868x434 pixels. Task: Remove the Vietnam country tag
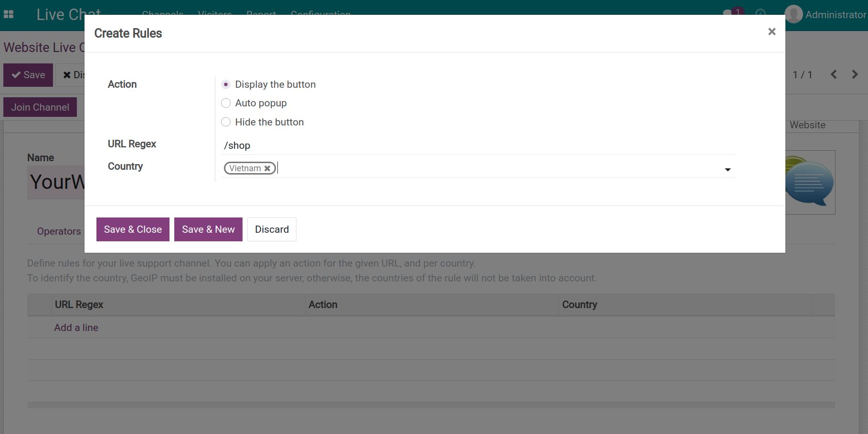click(x=267, y=168)
